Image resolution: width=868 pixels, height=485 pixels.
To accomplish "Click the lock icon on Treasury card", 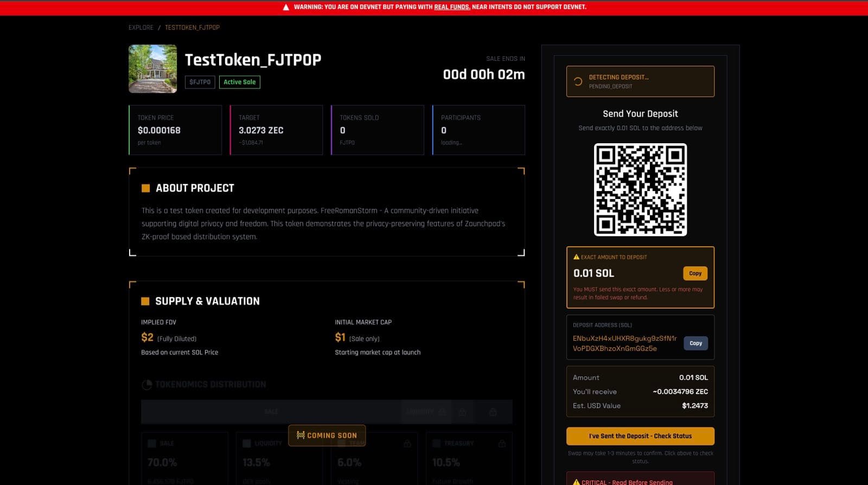I will [x=502, y=444].
